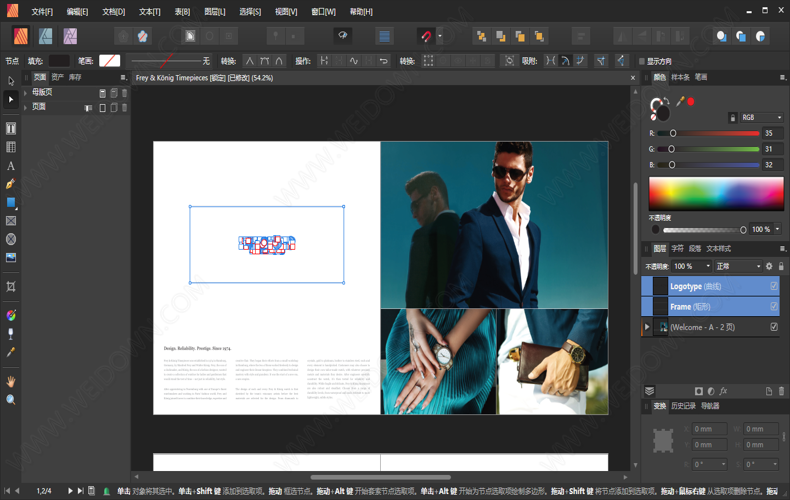Select the Picture Frame Rectangle tool
The height and width of the screenshot is (500, 790).
point(11,221)
